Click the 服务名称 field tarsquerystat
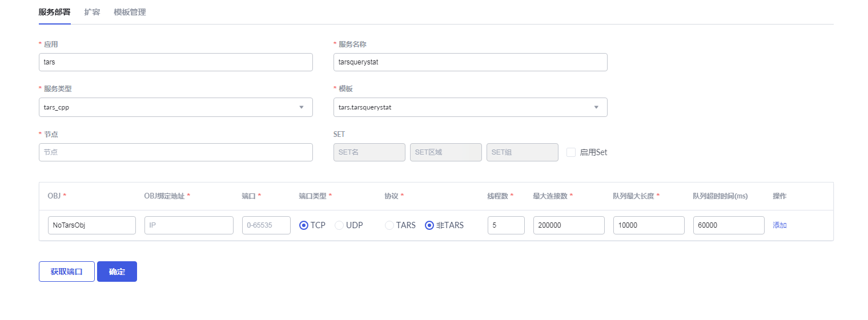The height and width of the screenshot is (320, 868). [x=470, y=62]
